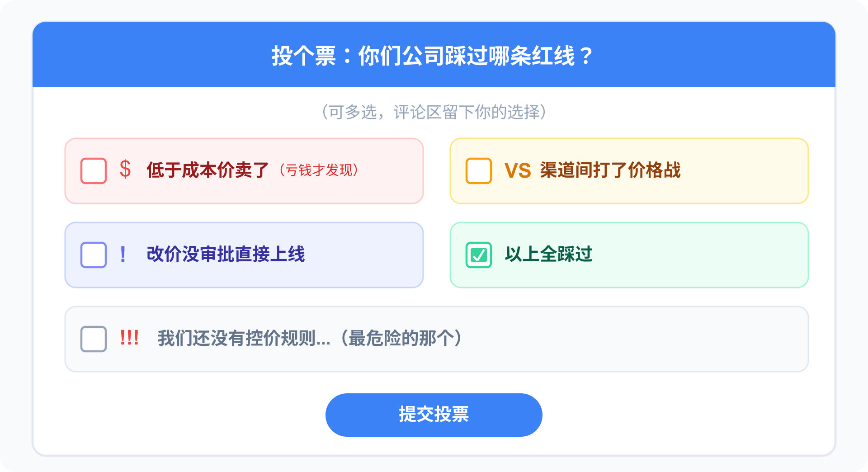Click the hint text 可多选，评论区留下你的选择
This screenshot has height=472, width=868.
[x=434, y=112]
